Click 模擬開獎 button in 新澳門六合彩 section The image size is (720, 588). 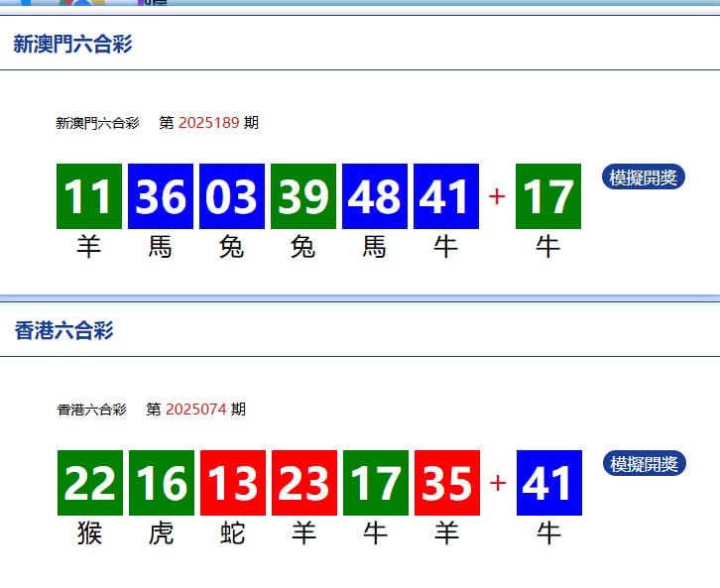644,176
